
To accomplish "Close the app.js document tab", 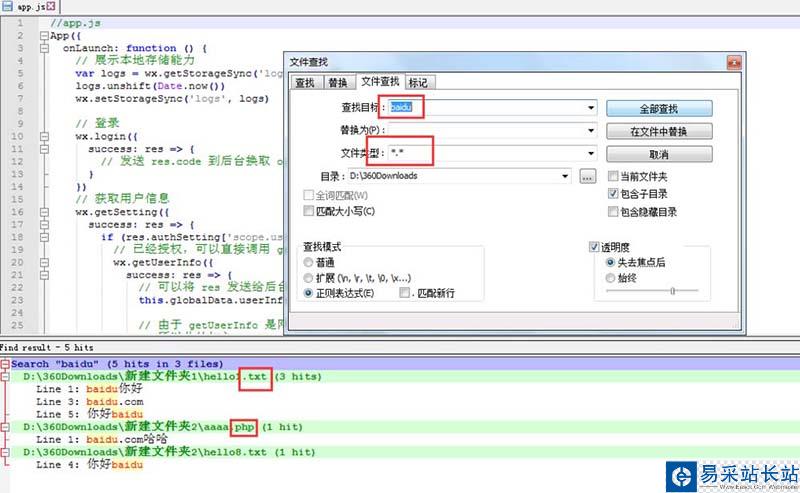I will [x=51, y=6].
